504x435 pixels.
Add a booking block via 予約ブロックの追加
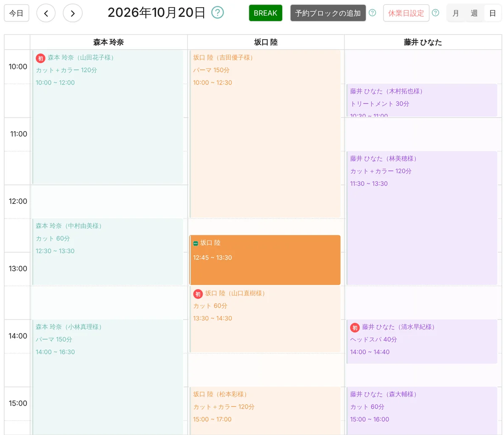328,13
